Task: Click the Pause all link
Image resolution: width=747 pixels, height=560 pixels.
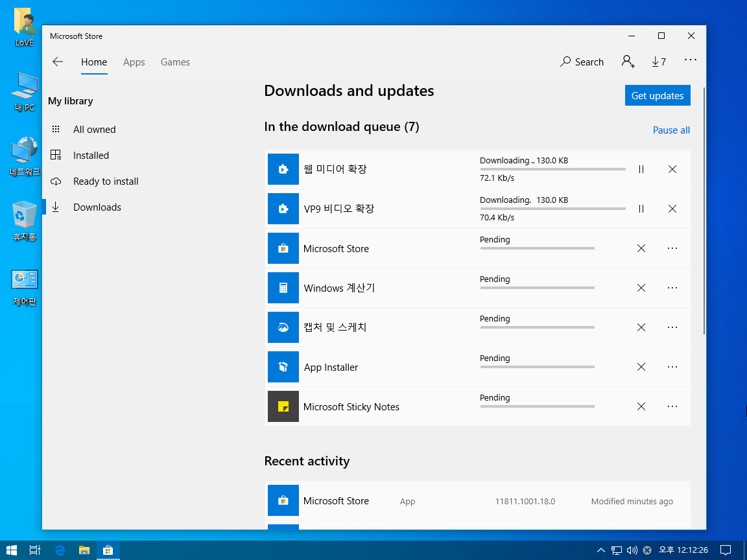Action: pos(671,130)
